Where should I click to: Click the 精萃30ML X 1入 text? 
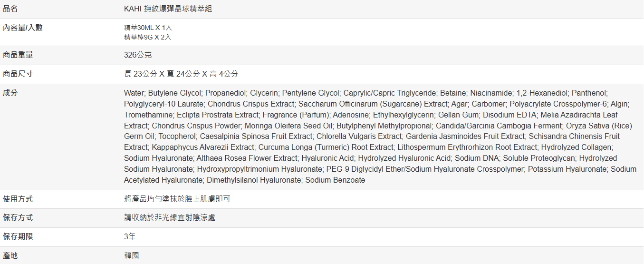click(148, 28)
